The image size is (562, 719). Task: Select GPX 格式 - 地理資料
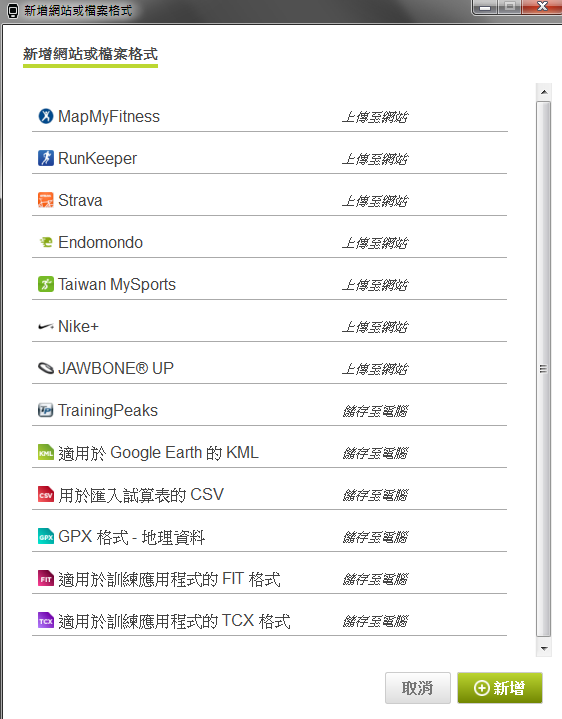pyautogui.click(x=132, y=537)
